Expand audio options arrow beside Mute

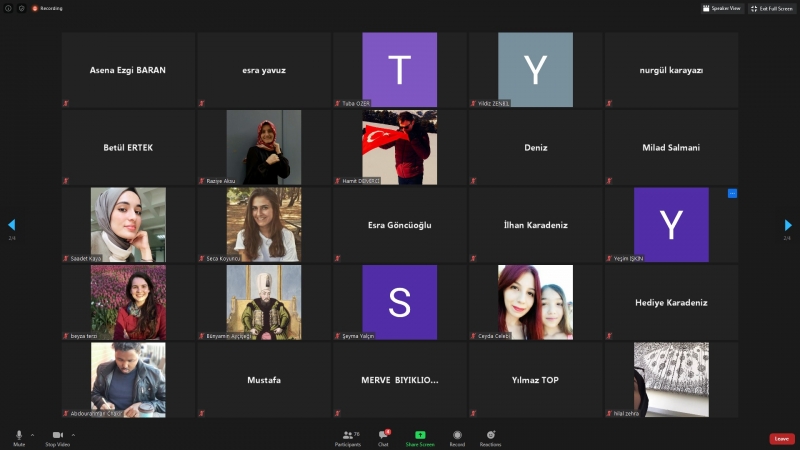(x=33, y=434)
